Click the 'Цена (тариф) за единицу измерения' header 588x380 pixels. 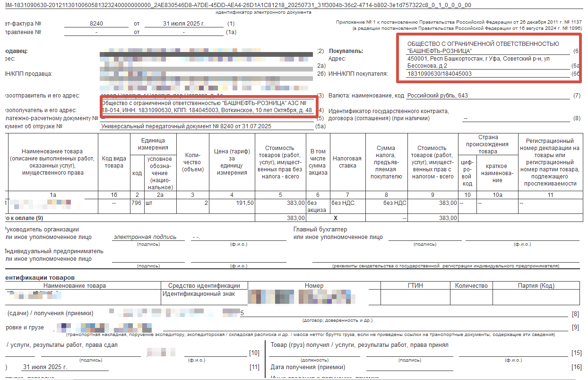(x=232, y=162)
